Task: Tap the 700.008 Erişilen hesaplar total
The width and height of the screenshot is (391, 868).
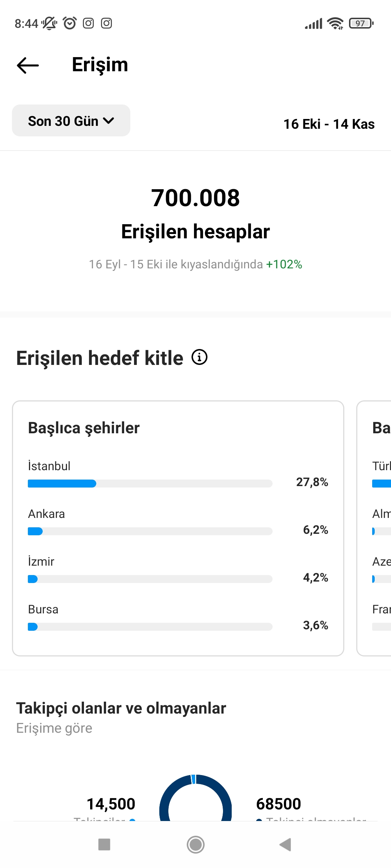Action: 195,213
